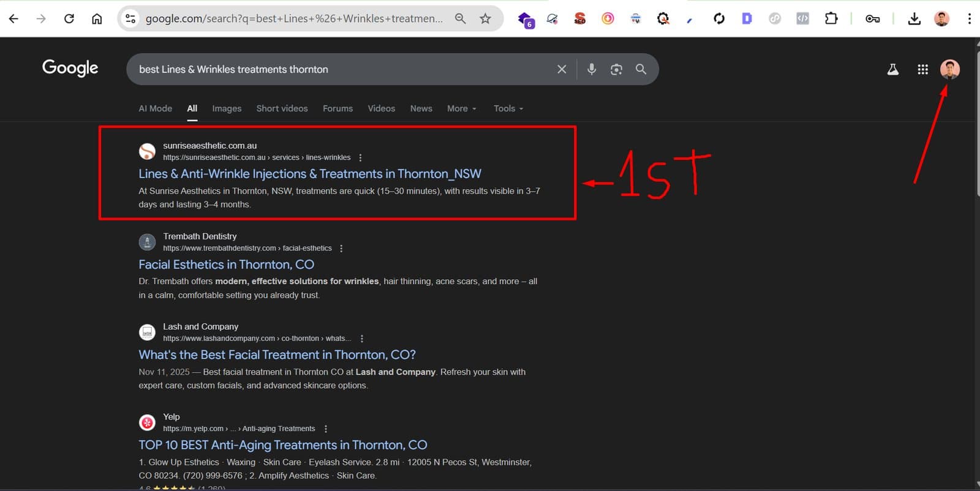The height and width of the screenshot is (491, 980).
Task: Start a voice search with the microphone
Action: click(592, 69)
